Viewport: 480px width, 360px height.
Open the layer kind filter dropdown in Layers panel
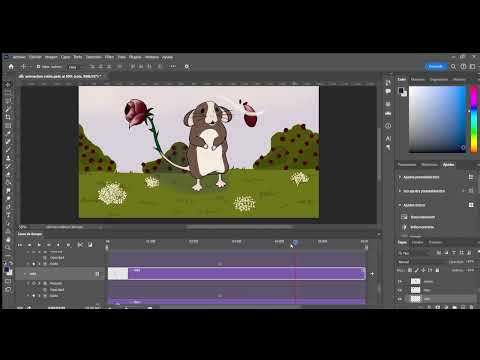[x=414, y=253]
